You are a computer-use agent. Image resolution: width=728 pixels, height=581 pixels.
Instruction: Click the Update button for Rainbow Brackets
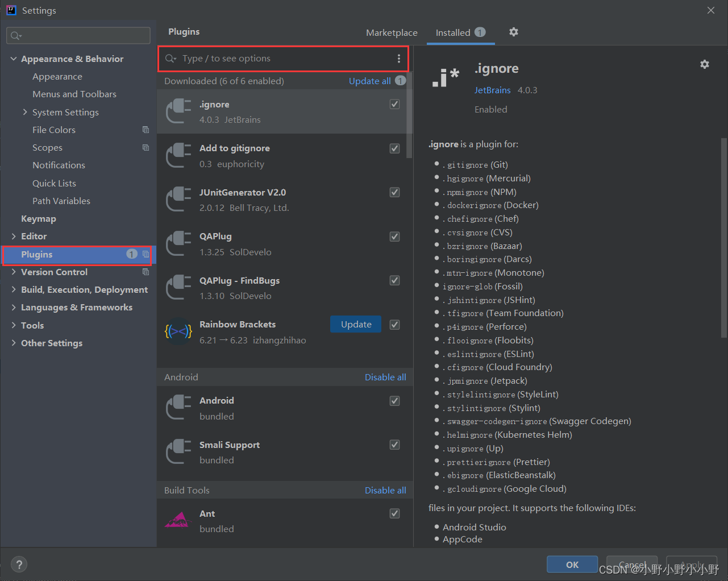pos(356,324)
